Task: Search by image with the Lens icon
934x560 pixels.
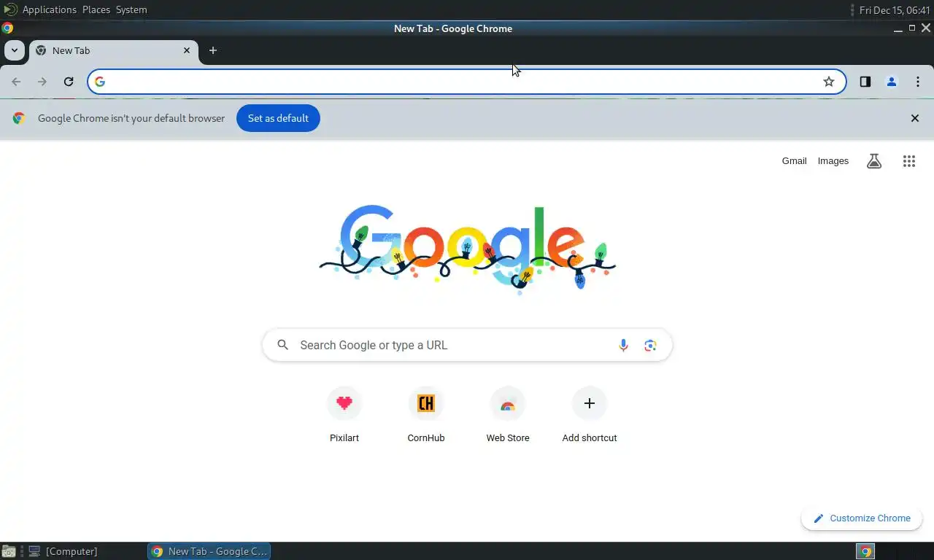Action: click(651, 345)
